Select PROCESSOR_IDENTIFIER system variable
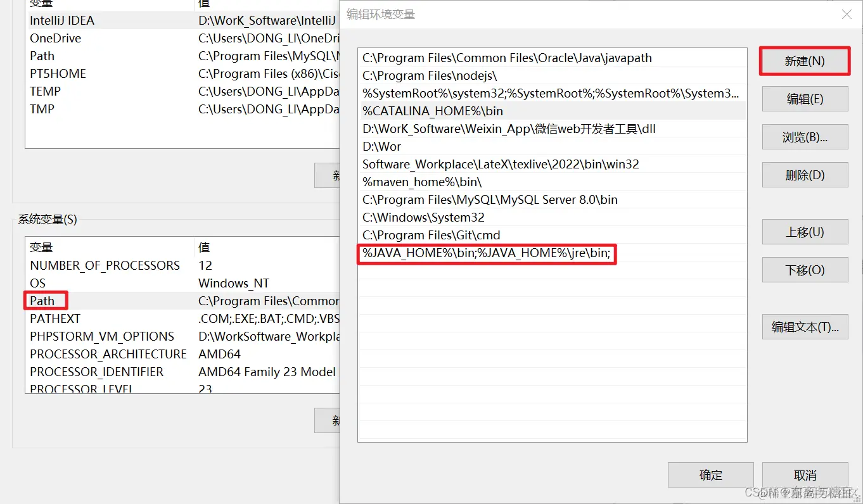Image resolution: width=863 pixels, height=504 pixels. [x=182, y=372]
